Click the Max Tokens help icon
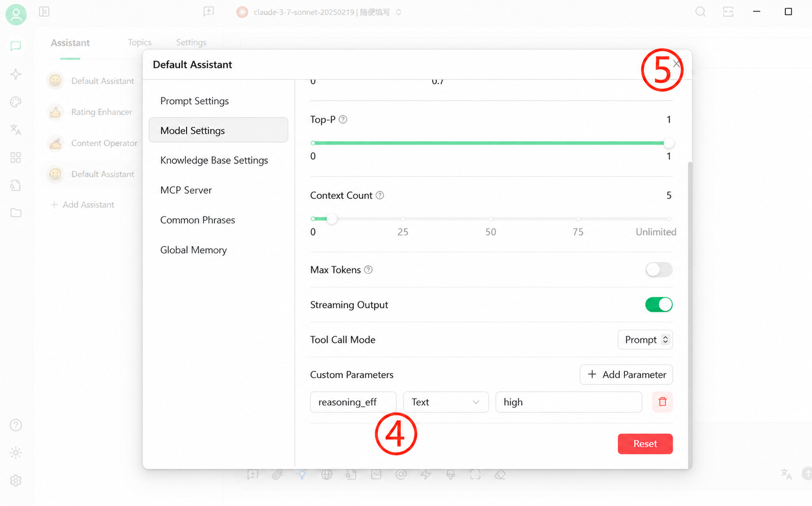 pos(368,270)
